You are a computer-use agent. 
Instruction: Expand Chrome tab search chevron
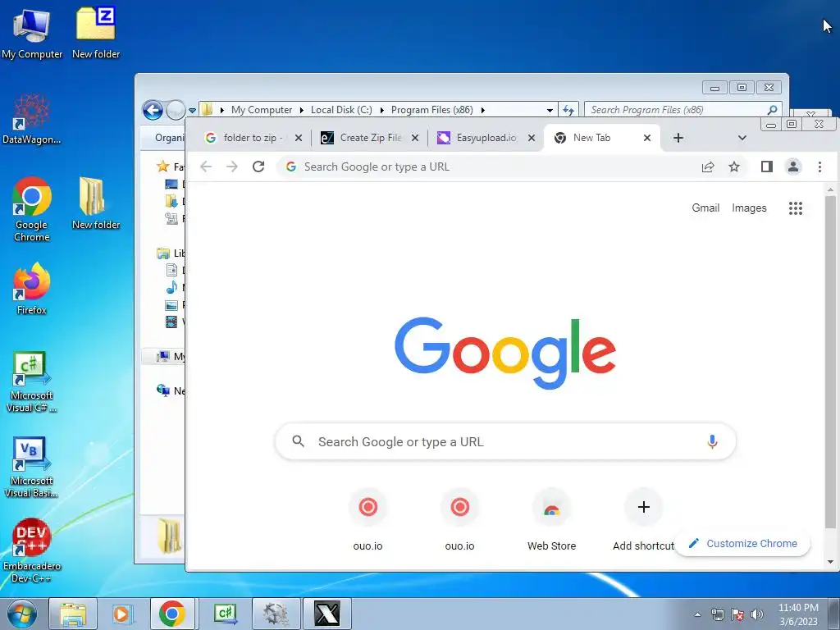point(742,138)
